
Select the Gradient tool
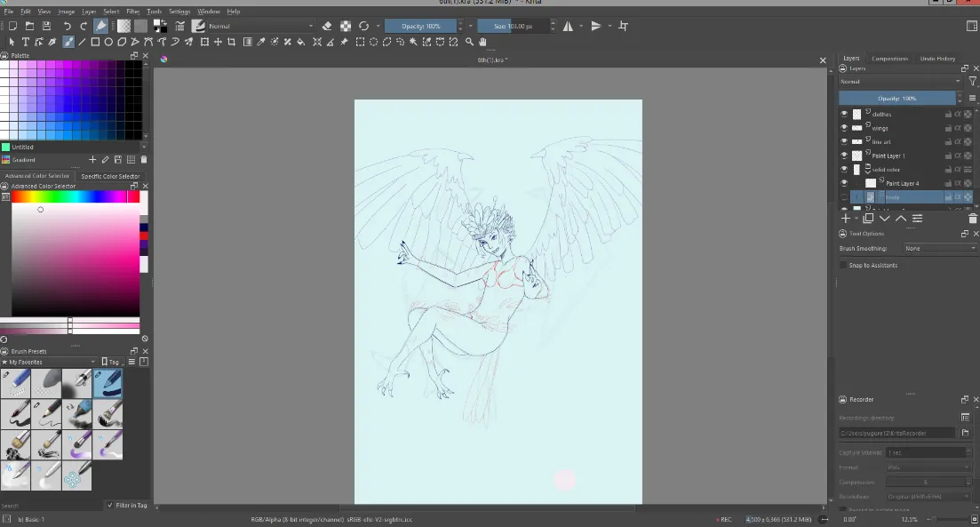[x=248, y=42]
